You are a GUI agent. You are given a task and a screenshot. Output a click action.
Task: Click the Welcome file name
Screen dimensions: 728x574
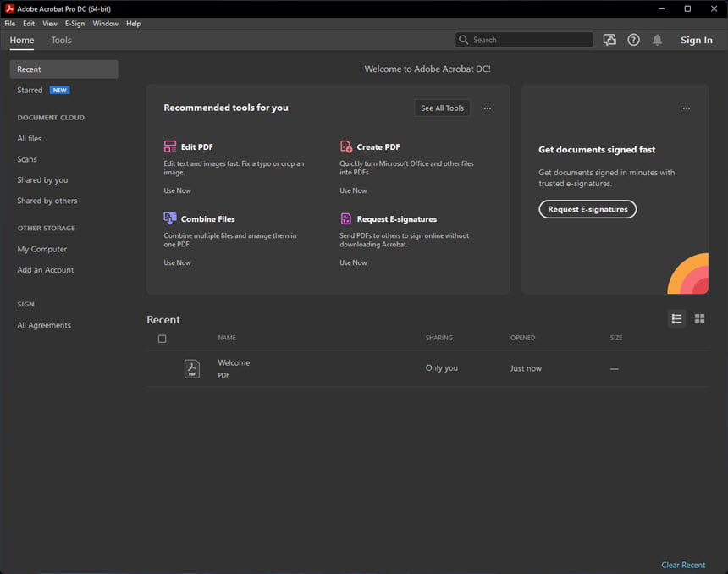pos(234,362)
